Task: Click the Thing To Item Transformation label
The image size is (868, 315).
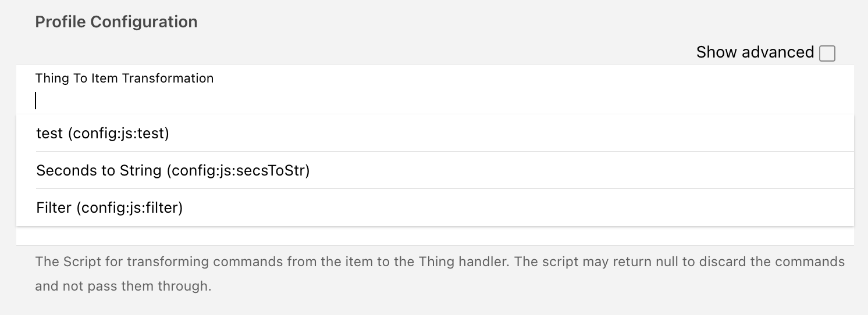Action: coord(124,78)
